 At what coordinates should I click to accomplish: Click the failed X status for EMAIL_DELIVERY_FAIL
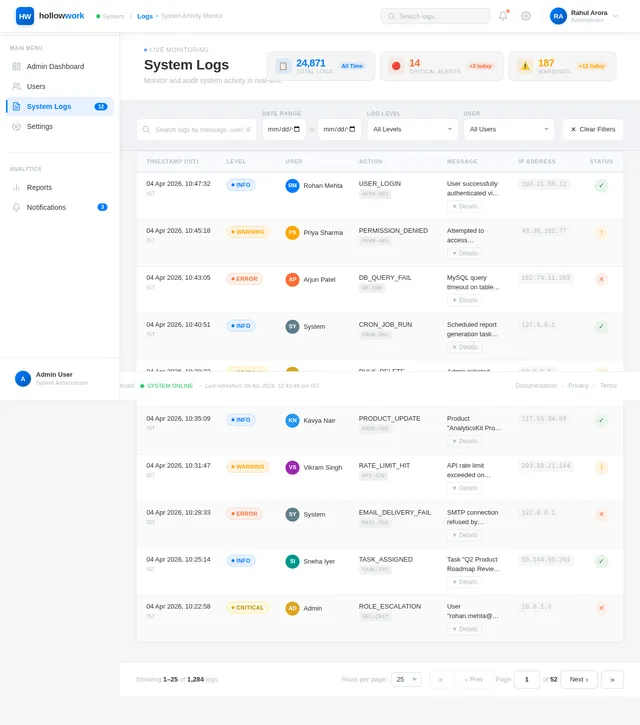coord(601,514)
